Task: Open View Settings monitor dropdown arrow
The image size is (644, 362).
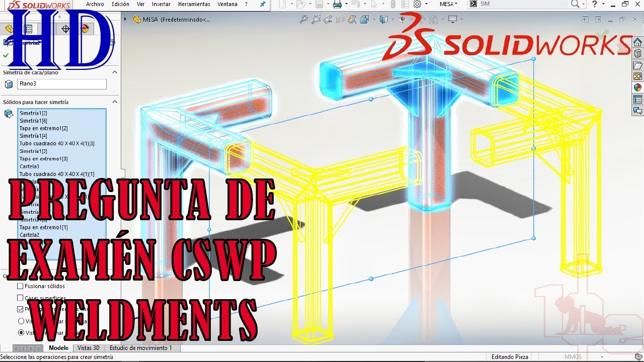Action: point(460,20)
